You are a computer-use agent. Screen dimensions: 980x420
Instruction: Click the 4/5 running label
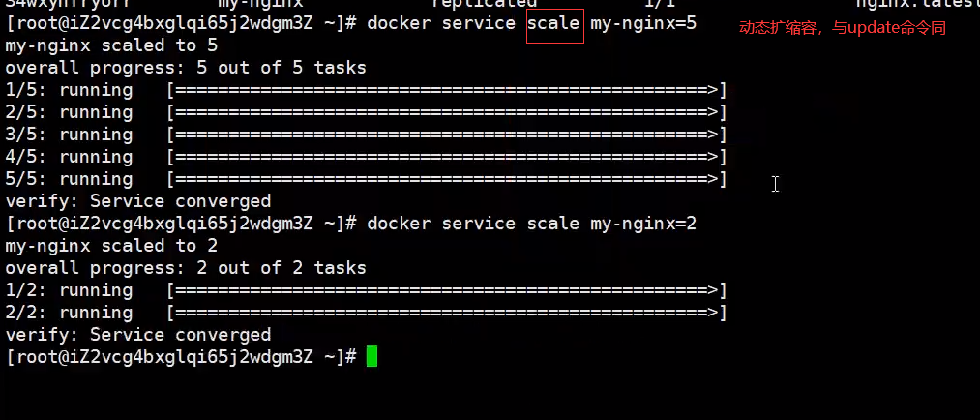(69, 157)
